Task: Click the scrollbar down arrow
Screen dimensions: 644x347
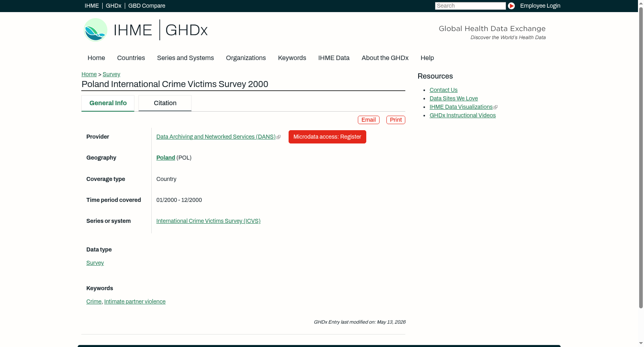Action: pos(641,344)
